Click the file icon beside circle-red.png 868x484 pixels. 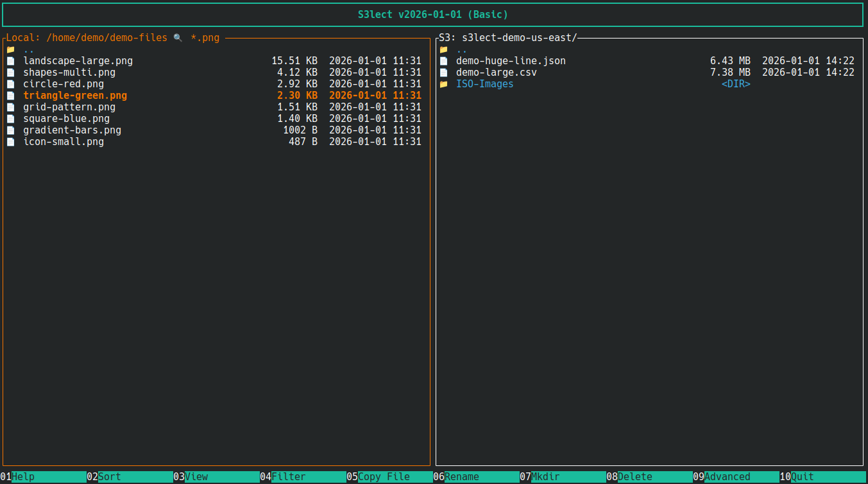10,83
